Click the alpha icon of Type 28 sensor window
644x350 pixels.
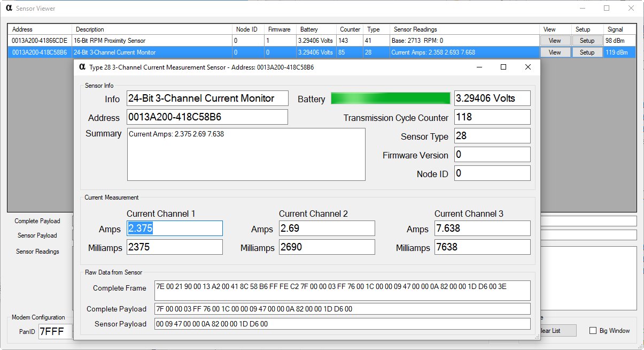(82, 67)
